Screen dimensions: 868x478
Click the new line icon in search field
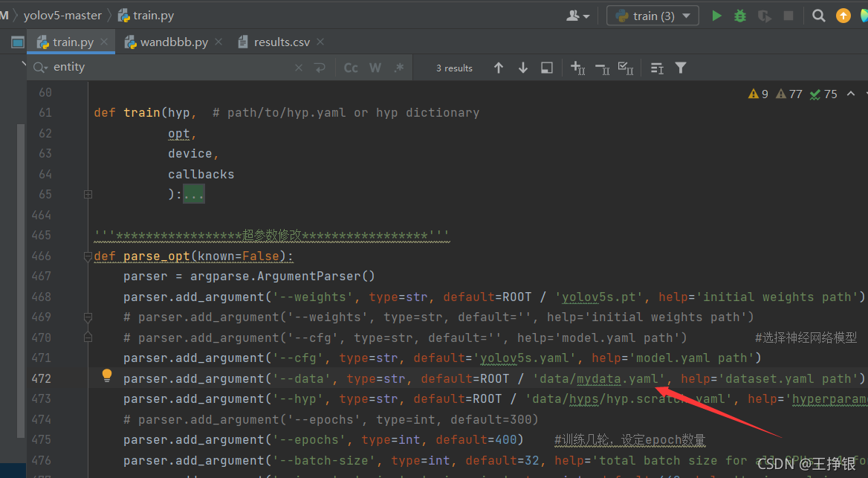click(x=320, y=68)
